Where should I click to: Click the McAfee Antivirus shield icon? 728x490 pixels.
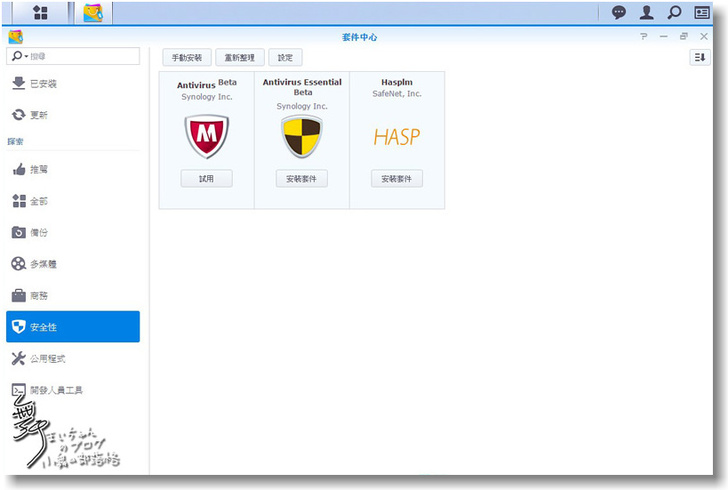coord(207,136)
